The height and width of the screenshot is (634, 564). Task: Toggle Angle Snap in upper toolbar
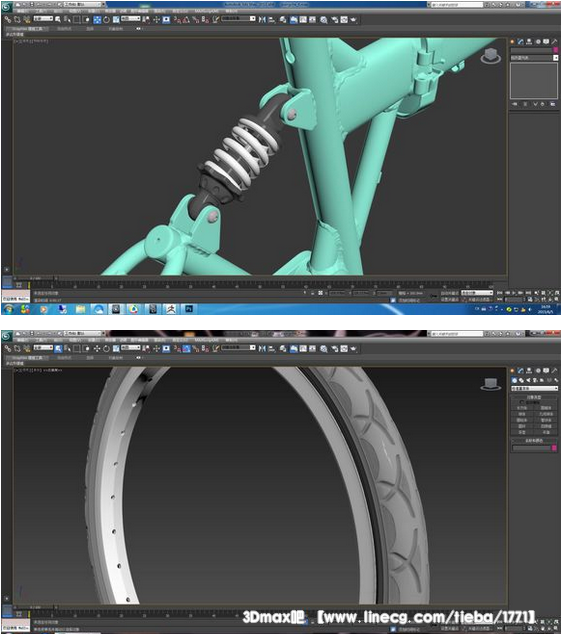(186, 19)
